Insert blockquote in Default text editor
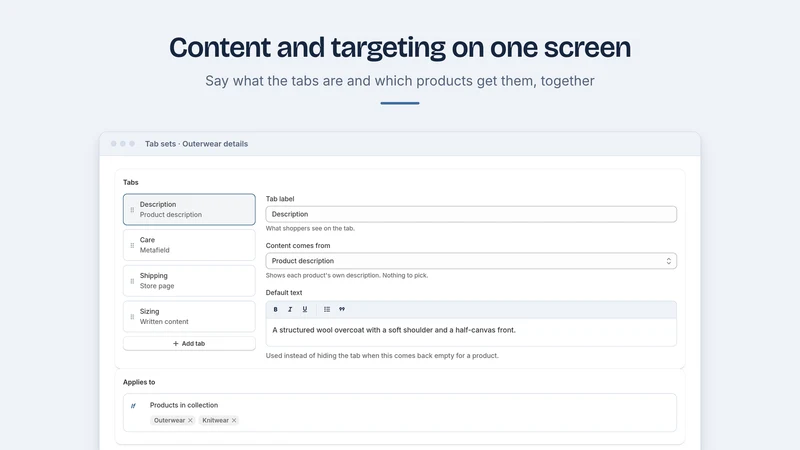 point(342,309)
